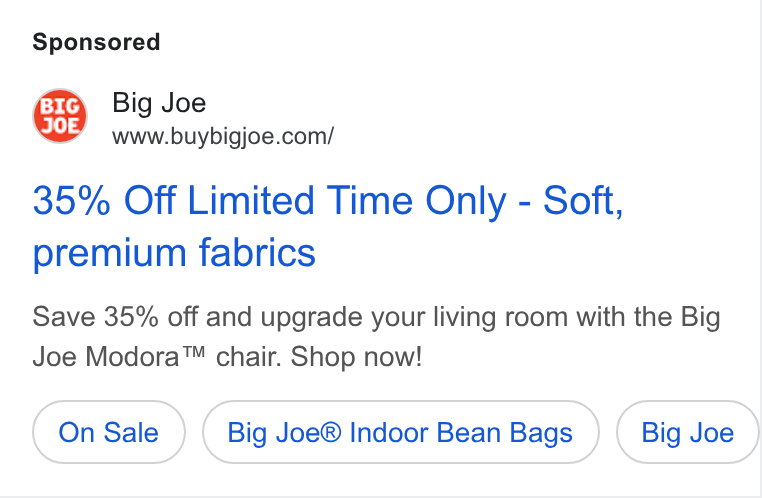This screenshot has width=762, height=498.
Task: Click '35%' at the start of the headline
Action: [x=72, y=201]
